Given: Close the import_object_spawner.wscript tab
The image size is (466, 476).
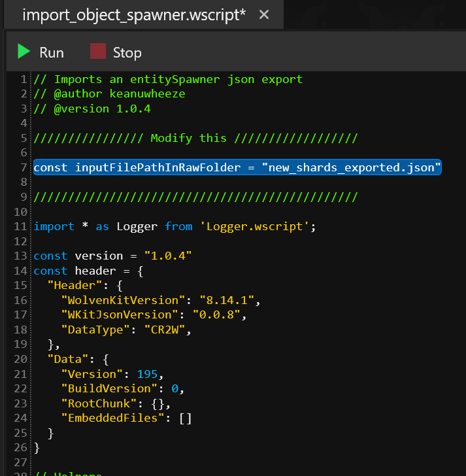Looking at the screenshot, I should point(264,15).
